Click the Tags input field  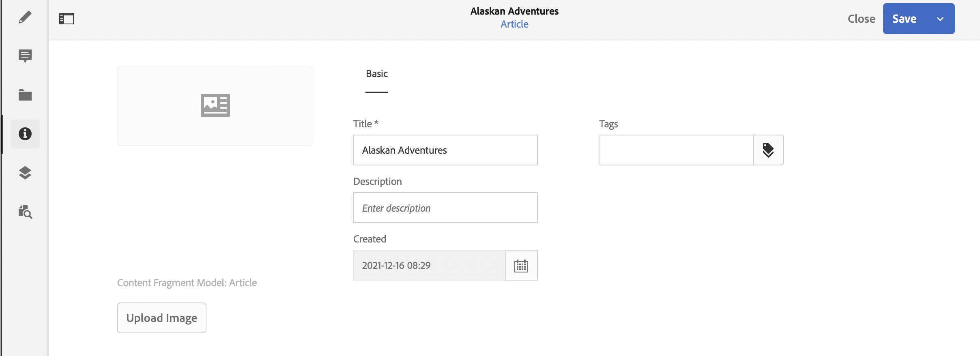point(676,150)
